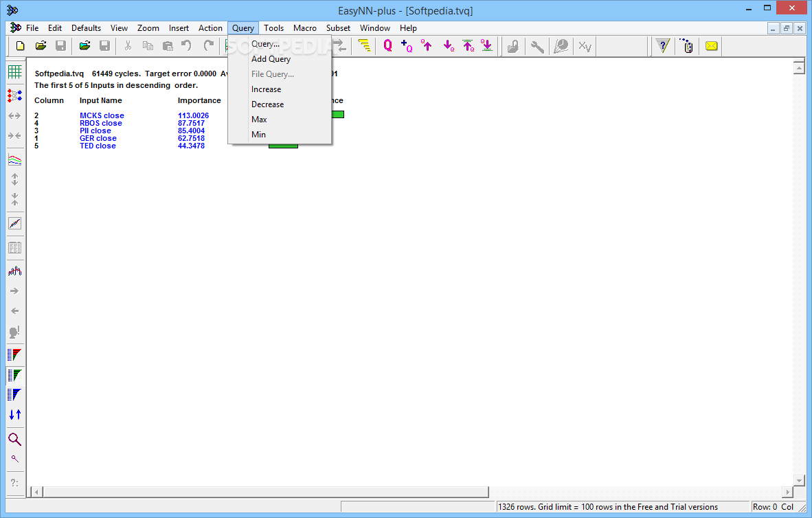Click the yellow Open folder icon
Viewport: 812px width, 518px height.
click(41, 46)
